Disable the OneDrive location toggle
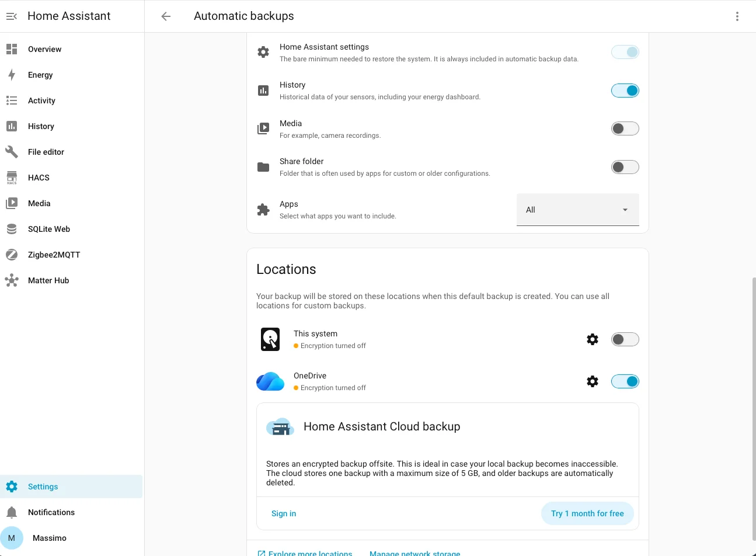Screen dimensions: 756x556 coord(625,381)
